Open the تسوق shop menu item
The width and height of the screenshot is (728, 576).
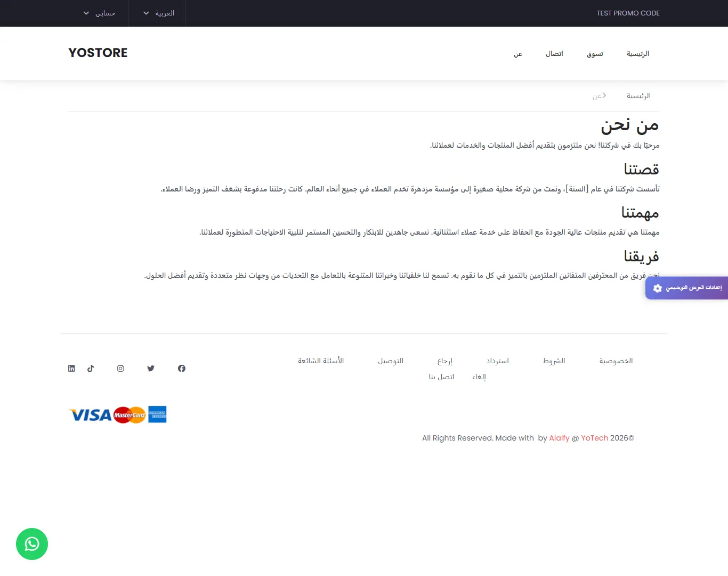coord(595,54)
